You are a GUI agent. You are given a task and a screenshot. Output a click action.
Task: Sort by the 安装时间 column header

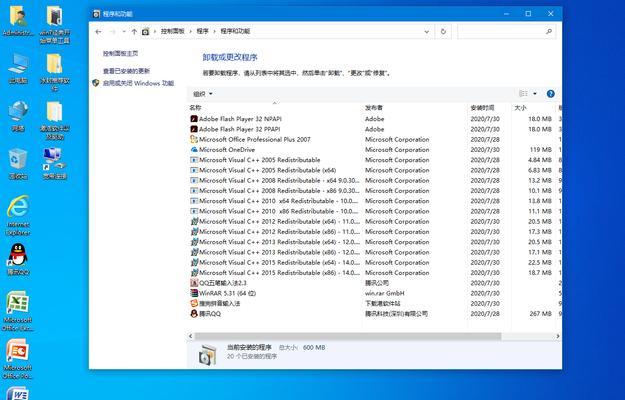489,108
